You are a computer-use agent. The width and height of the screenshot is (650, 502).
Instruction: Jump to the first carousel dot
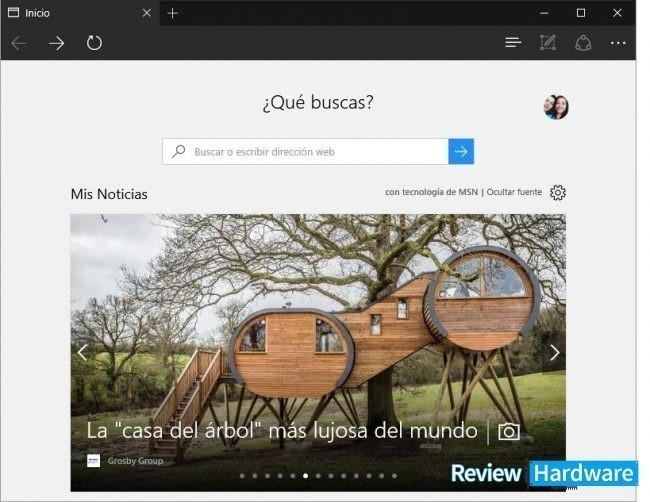click(x=242, y=476)
